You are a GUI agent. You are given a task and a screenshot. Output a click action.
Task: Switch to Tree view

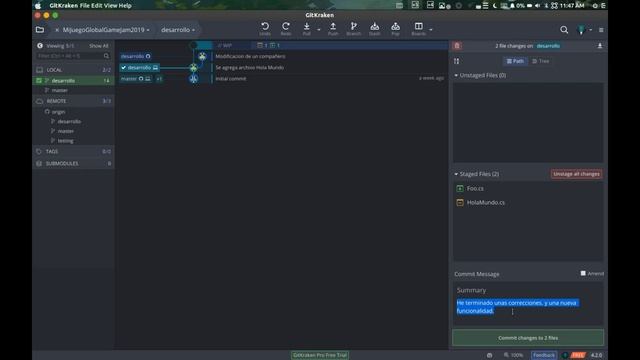click(540, 61)
